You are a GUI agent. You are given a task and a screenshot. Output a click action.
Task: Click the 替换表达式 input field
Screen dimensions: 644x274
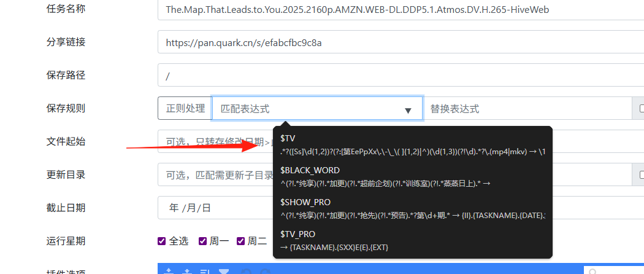pyautogui.click(x=527, y=108)
